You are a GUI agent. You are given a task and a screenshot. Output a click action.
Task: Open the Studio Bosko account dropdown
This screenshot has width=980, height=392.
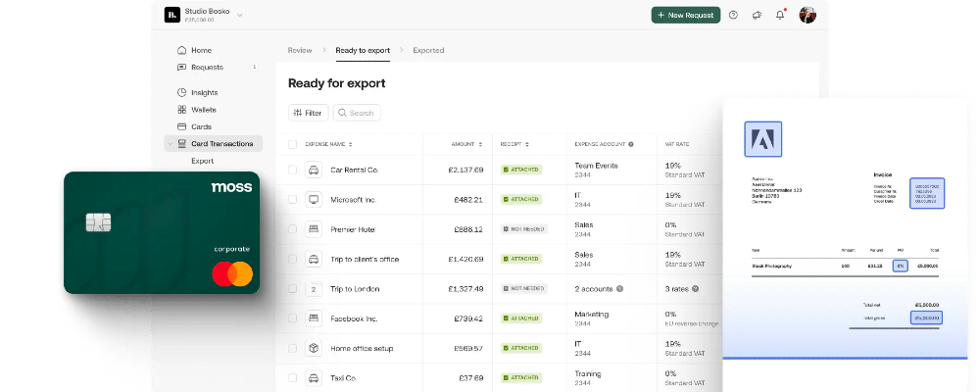[x=239, y=15]
